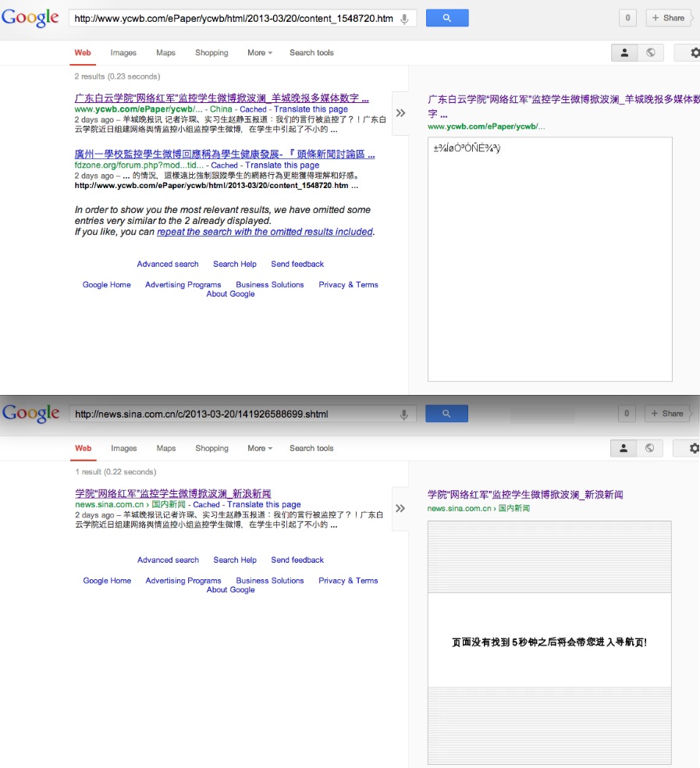Translate this page for fdzone.org result
Image resolution: width=700 pixels, height=768 pixels.
pyautogui.click(x=282, y=165)
